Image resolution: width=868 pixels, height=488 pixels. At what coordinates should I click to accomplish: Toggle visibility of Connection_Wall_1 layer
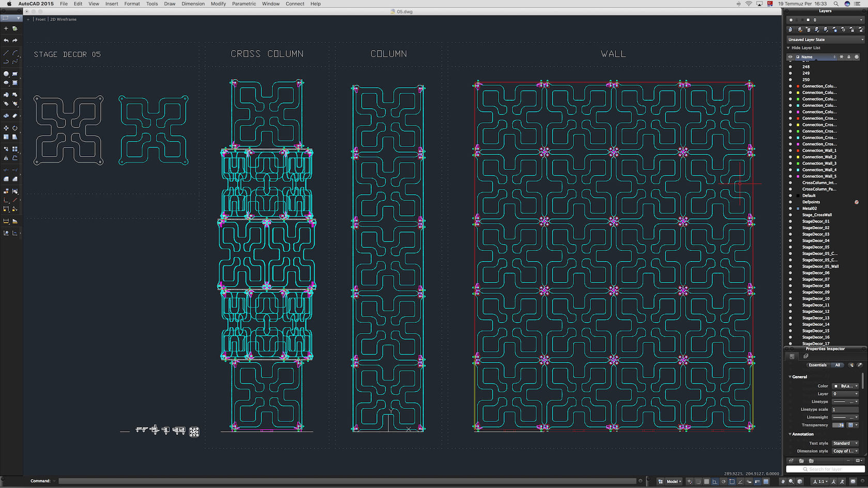click(x=790, y=151)
